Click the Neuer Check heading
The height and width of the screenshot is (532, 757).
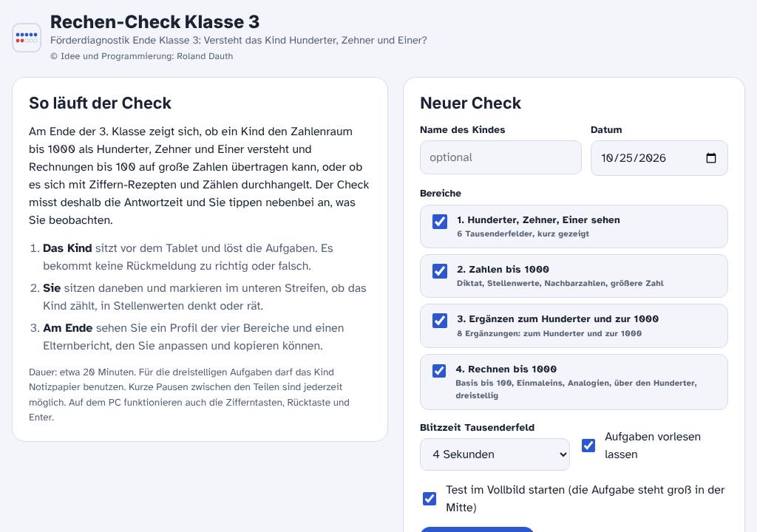pos(470,103)
